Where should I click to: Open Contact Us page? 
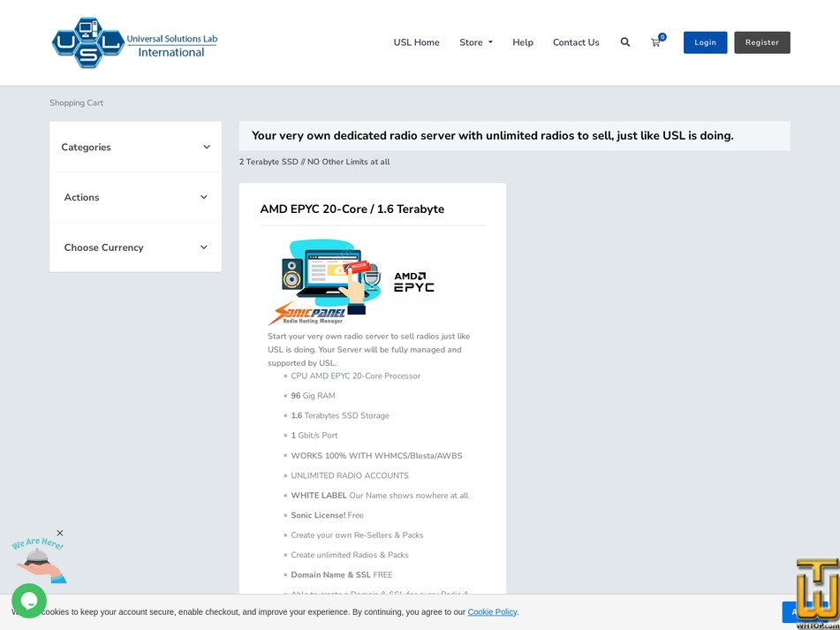coord(576,42)
